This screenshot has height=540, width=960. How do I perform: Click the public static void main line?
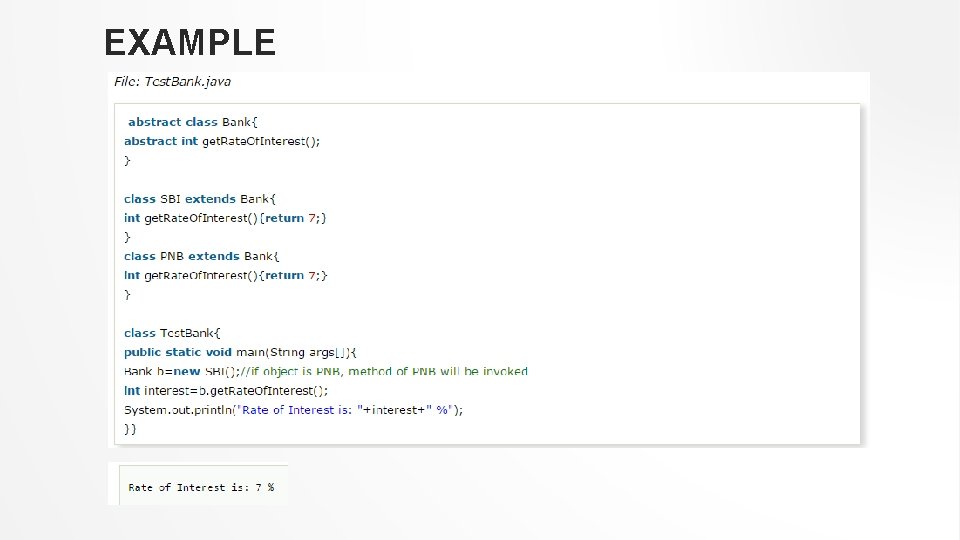(240, 352)
